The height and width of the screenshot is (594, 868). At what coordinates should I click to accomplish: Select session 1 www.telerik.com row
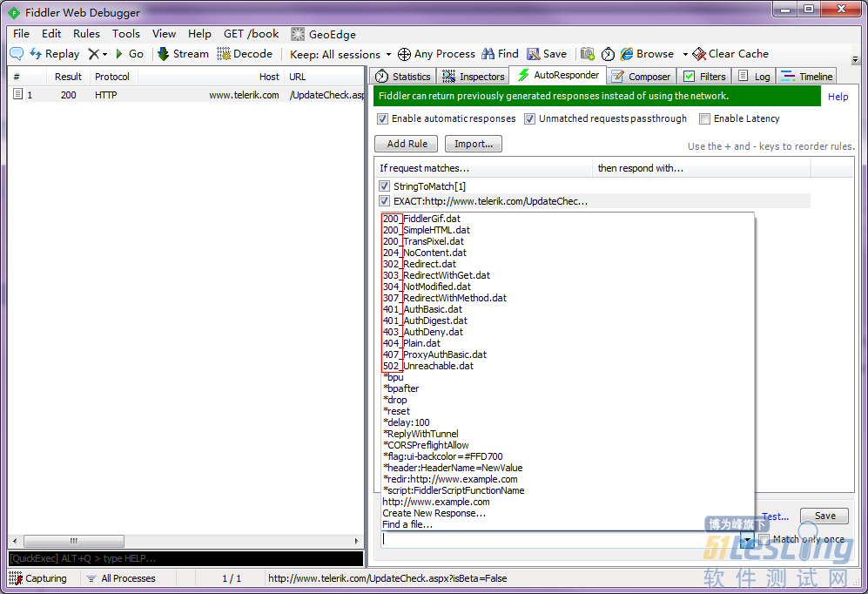click(186, 95)
